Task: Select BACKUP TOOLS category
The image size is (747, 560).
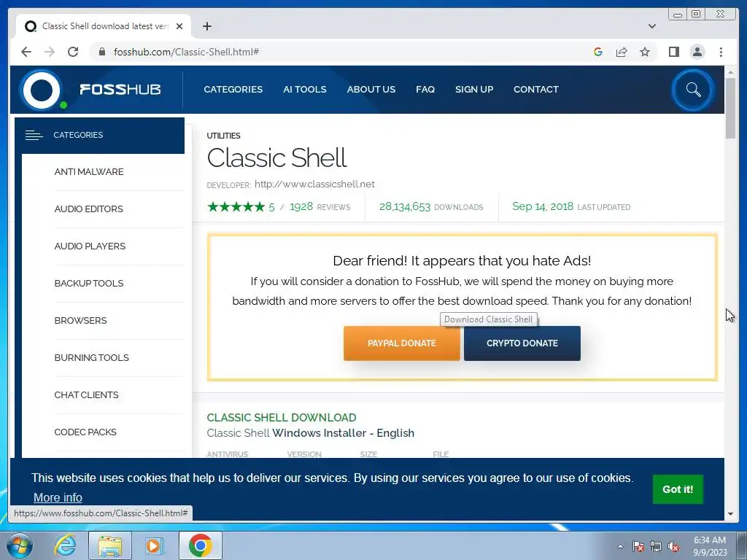Action: tap(89, 284)
